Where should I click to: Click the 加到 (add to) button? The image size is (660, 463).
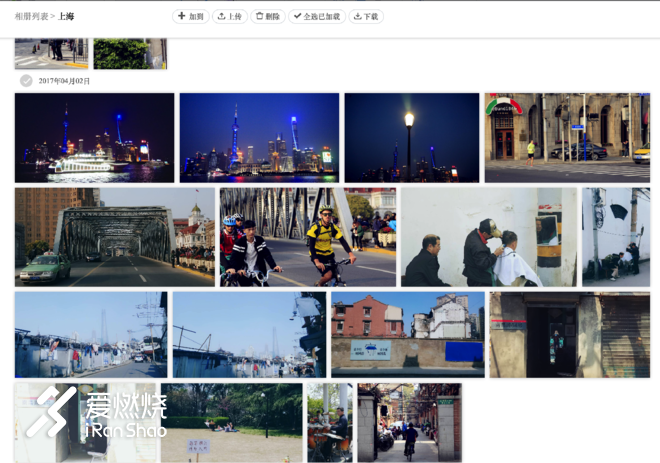[x=191, y=16]
